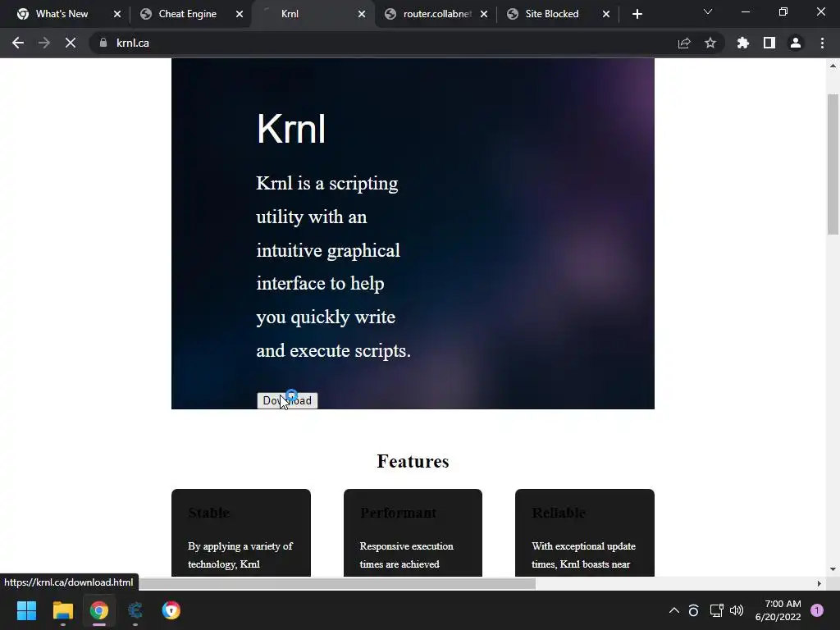Close the router.collabnet tab
Image resolution: width=840 pixels, height=630 pixels.
click(484, 14)
